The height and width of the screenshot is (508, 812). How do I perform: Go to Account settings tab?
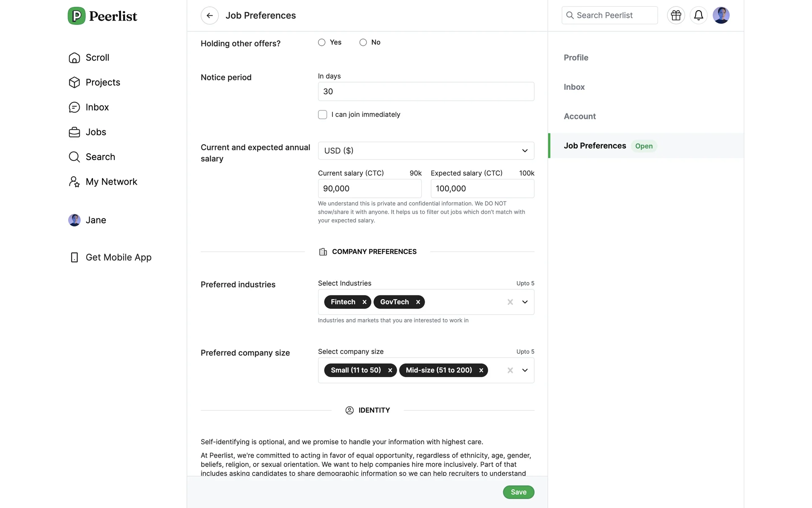click(579, 116)
